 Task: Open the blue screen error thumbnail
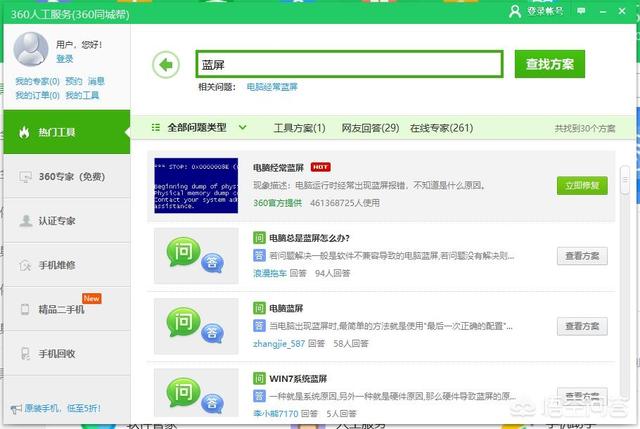tap(196, 185)
